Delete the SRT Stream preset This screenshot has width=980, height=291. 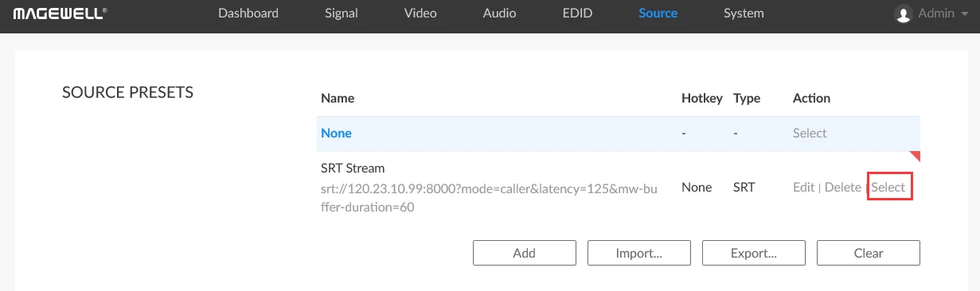tap(842, 188)
